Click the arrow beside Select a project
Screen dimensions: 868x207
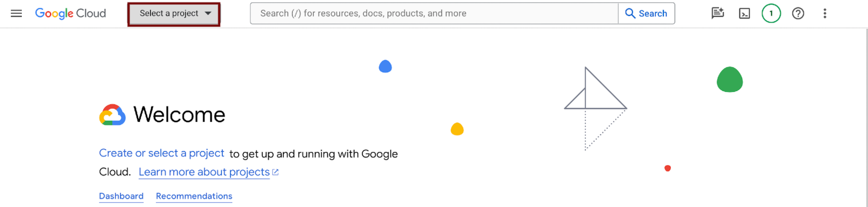(208, 13)
